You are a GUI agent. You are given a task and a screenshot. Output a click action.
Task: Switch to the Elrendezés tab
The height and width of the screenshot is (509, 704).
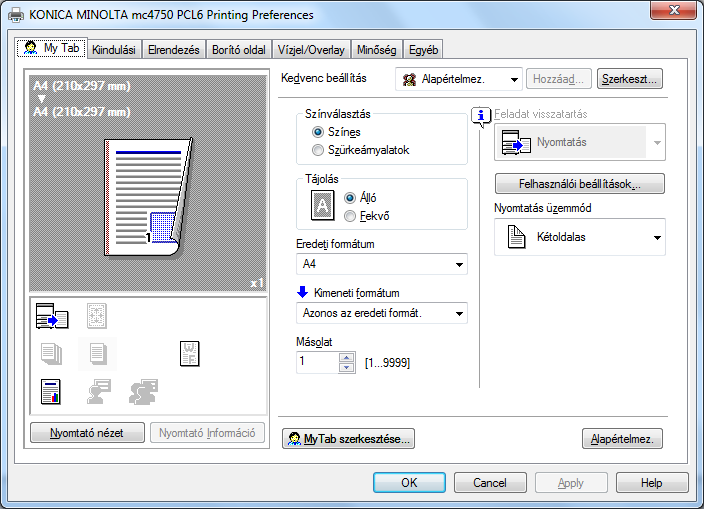tap(174, 50)
